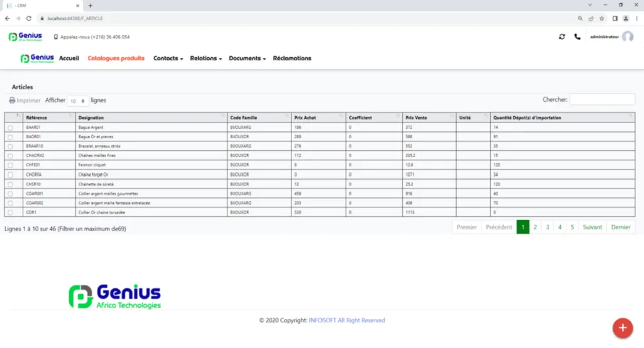Open a new browser tab

click(90, 6)
